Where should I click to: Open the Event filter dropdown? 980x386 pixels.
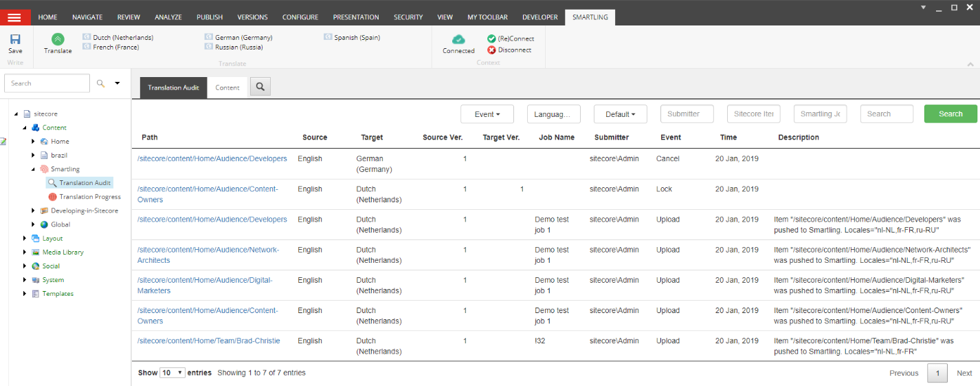coord(487,114)
